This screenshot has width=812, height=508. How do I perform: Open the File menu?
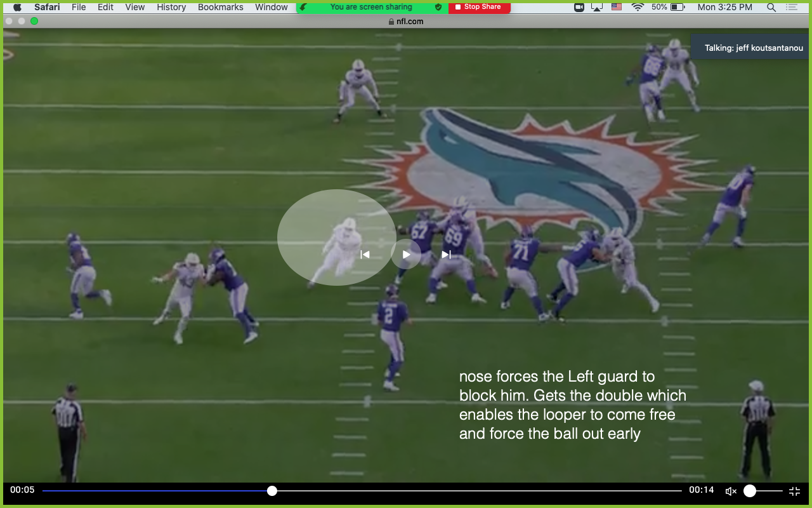coord(79,7)
